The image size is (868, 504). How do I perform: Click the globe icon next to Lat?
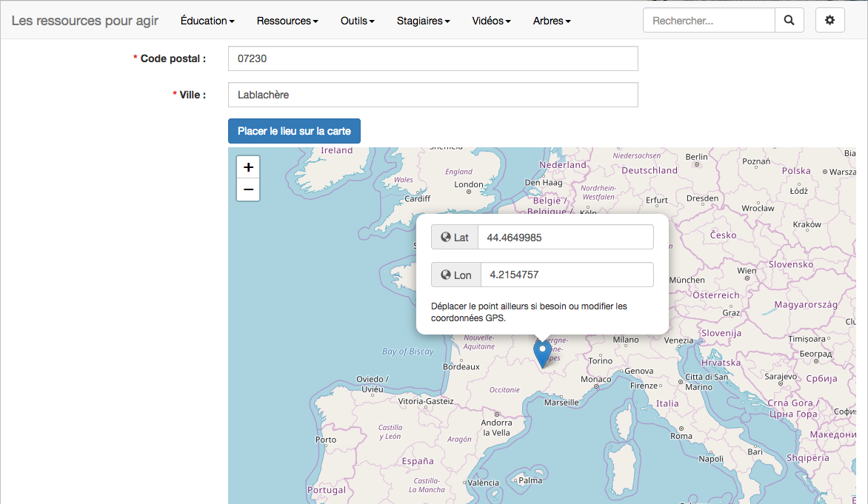tap(446, 238)
